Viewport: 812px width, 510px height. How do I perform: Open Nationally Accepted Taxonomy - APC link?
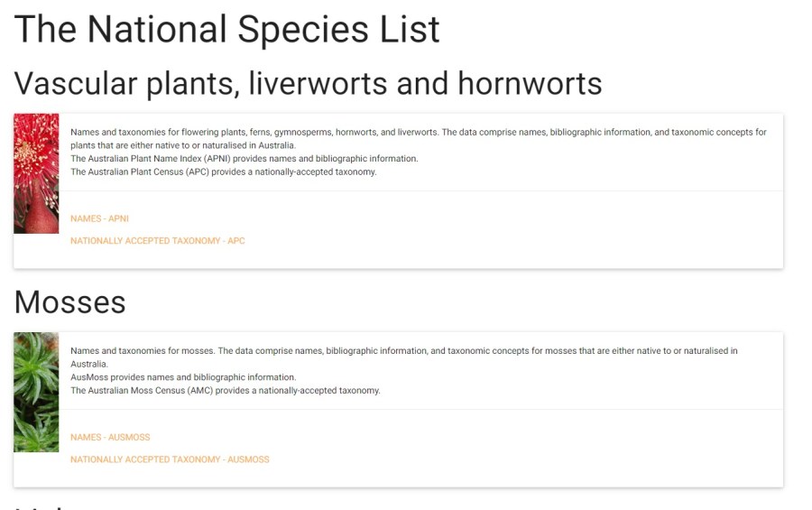pyautogui.click(x=157, y=241)
